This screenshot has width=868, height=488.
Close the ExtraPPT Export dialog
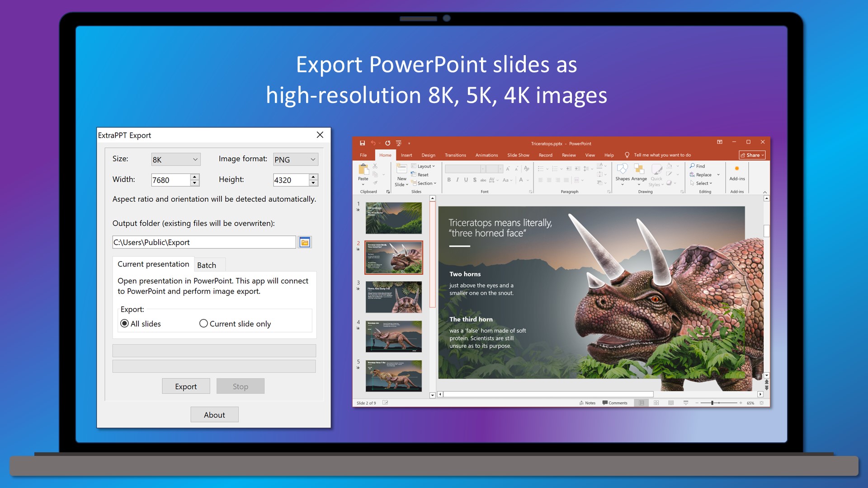pyautogui.click(x=320, y=135)
